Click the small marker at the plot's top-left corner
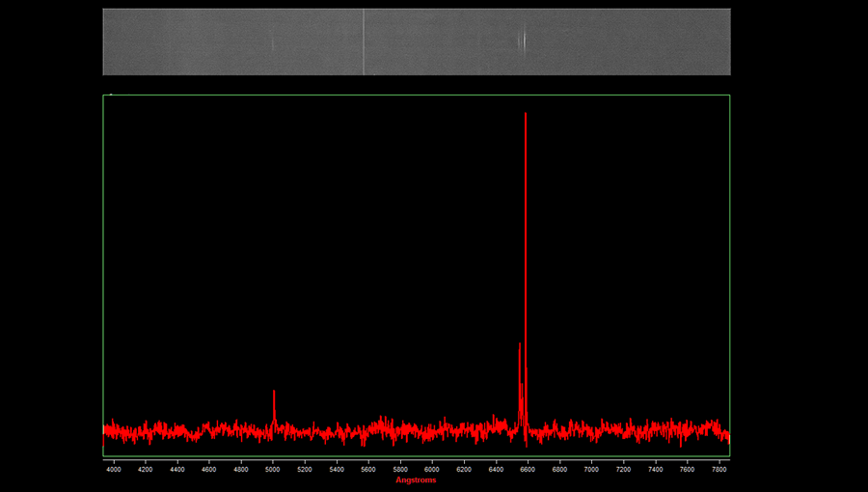The width and height of the screenshot is (868, 492). [x=111, y=95]
